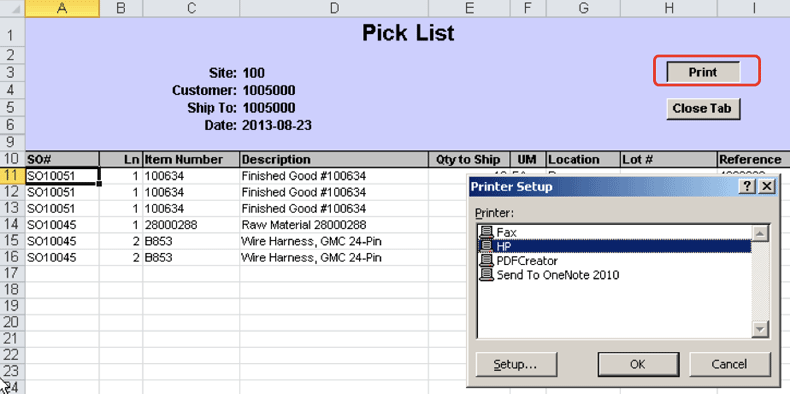Click the printer list scroll down arrow
This screenshot has width=790, height=394.
pos(759,329)
